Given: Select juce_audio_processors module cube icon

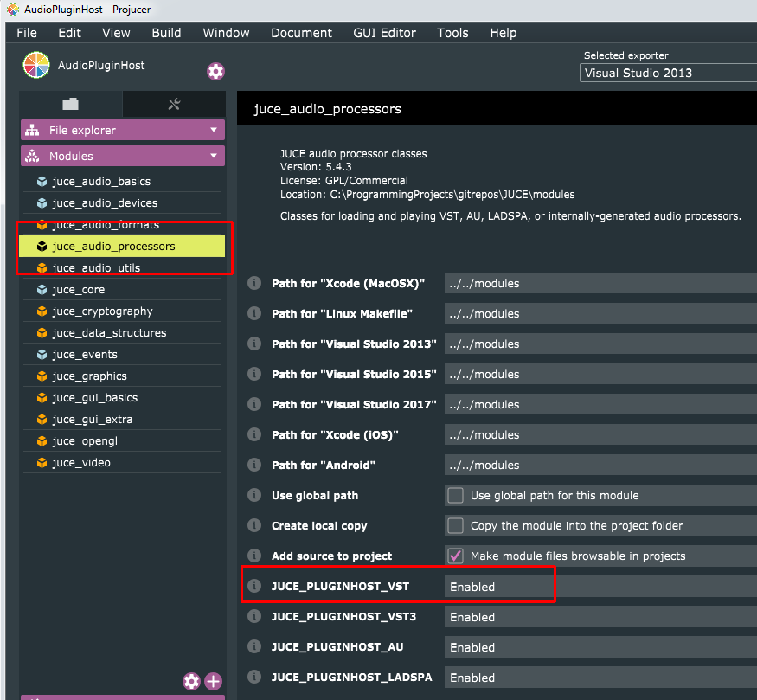Looking at the screenshot, I should [x=42, y=247].
